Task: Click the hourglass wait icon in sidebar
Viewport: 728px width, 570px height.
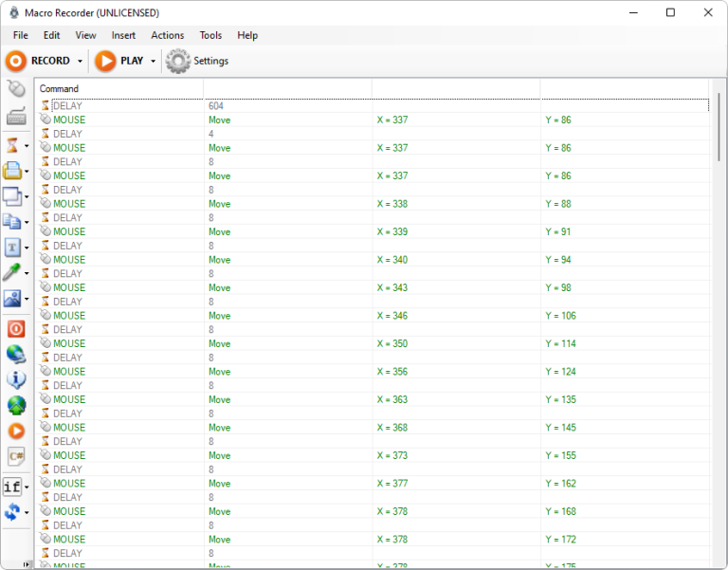Action: [x=12, y=145]
